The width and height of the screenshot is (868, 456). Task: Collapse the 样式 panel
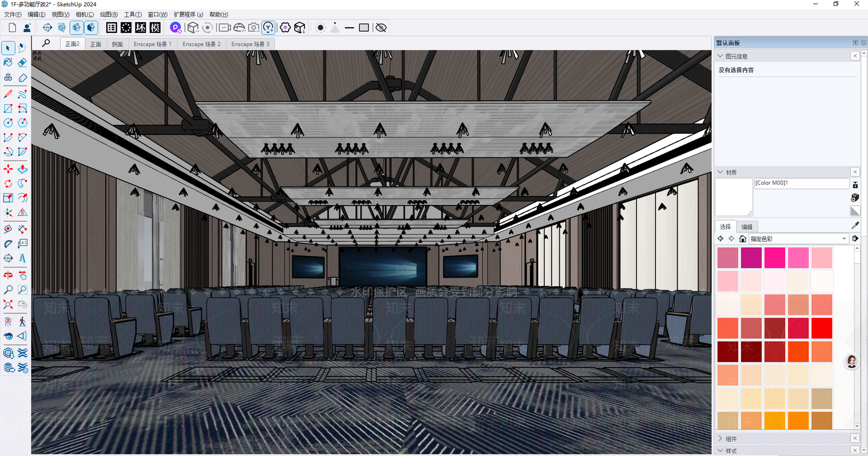720,450
